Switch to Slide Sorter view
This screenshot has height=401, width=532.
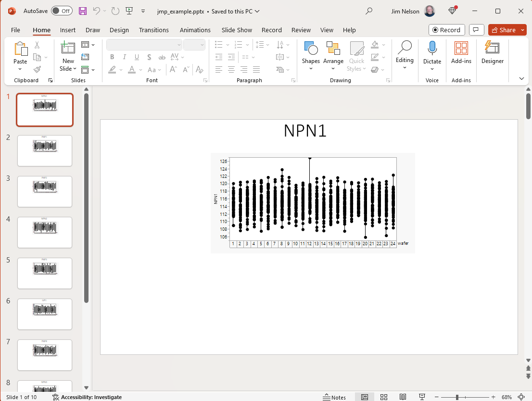pyautogui.click(x=384, y=397)
